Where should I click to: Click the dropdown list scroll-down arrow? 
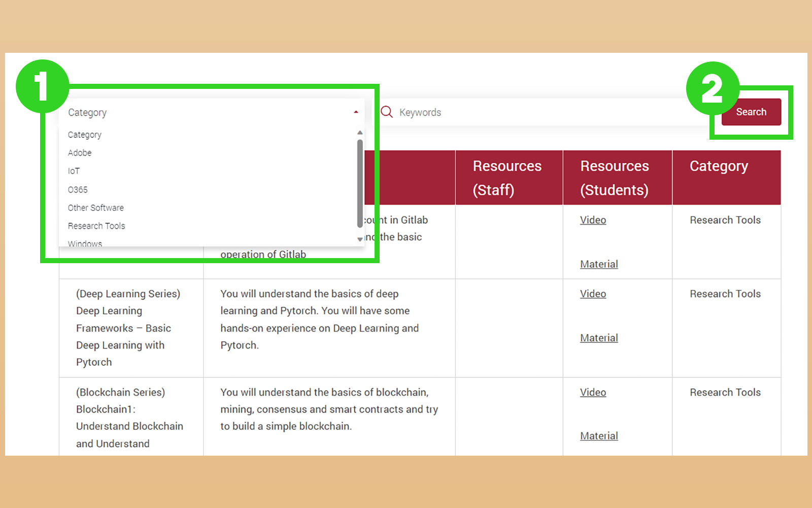360,239
